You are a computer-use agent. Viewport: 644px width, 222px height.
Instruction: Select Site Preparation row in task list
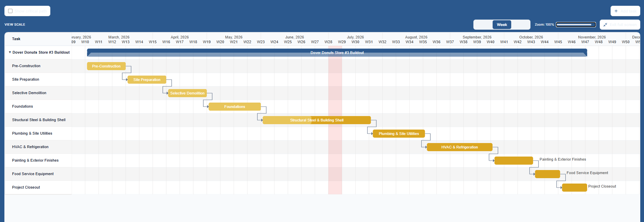(38, 80)
